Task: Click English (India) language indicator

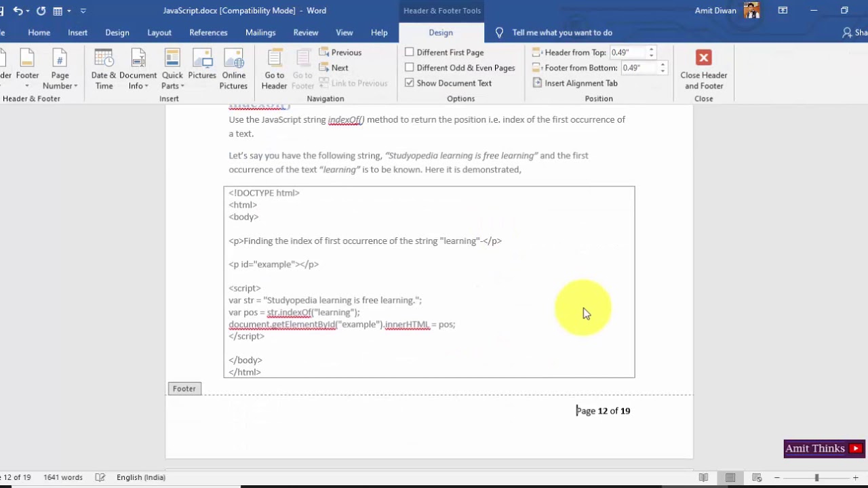Action: (141, 477)
